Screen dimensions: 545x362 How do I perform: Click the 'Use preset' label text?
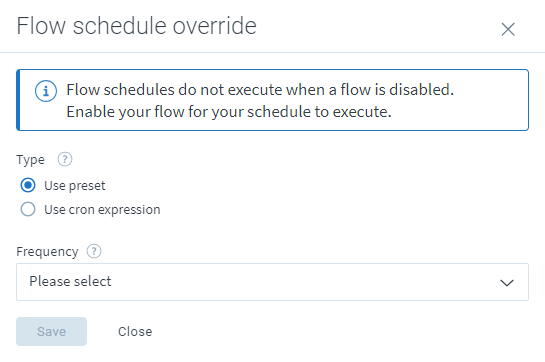pos(75,186)
